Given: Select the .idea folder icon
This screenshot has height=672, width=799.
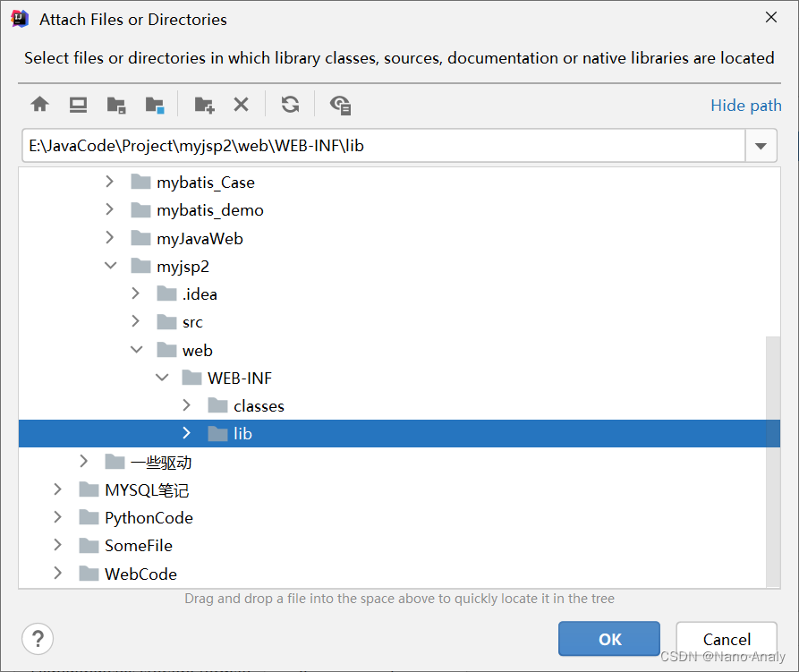Looking at the screenshot, I should pyautogui.click(x=166, y=294).
